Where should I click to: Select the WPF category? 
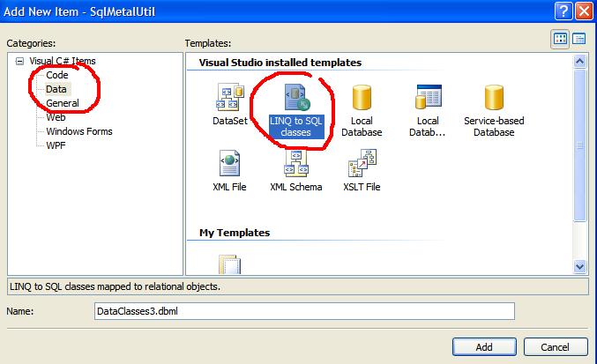point(56,145)
